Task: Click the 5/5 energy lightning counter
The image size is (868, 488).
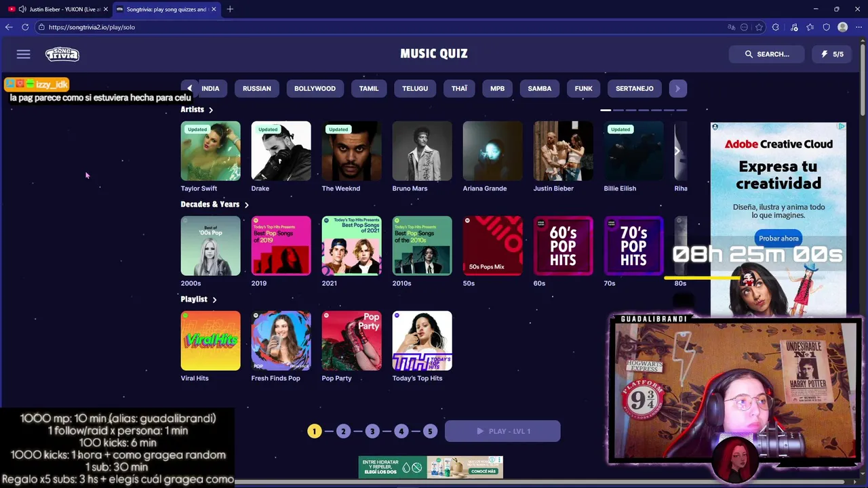Action: pos(832,54)
